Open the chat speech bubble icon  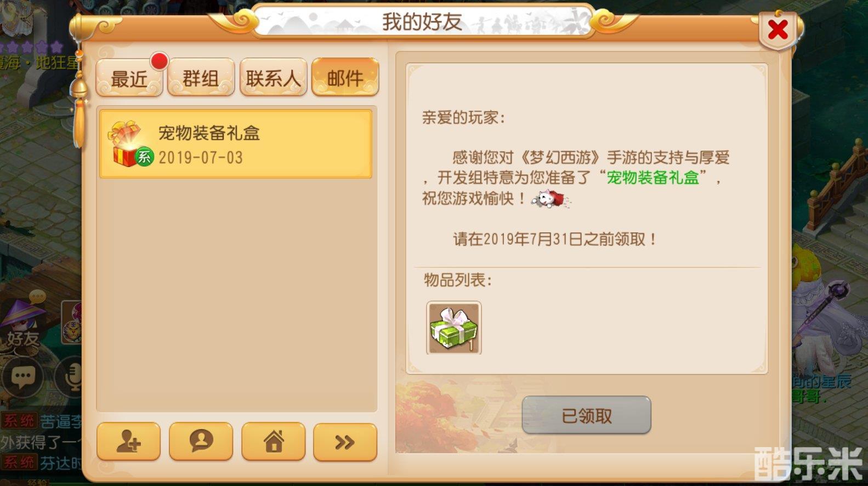pos(23,376)
